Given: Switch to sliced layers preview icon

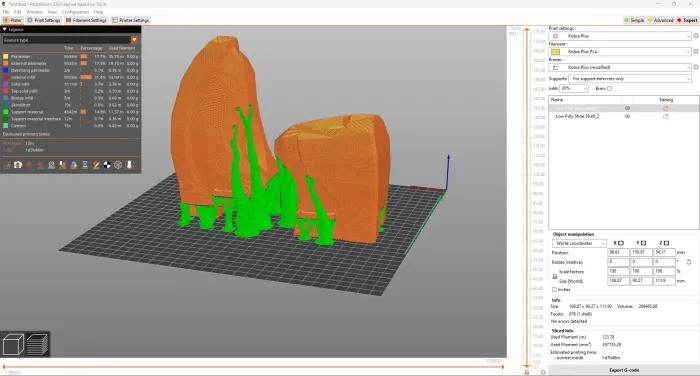Looking at the screenshot, I should coord(38,345).
